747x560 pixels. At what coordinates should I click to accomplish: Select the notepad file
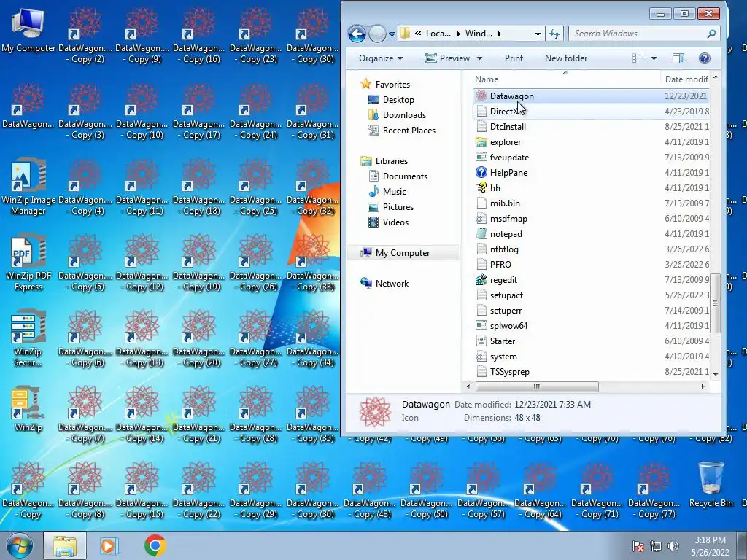point(591,234)
